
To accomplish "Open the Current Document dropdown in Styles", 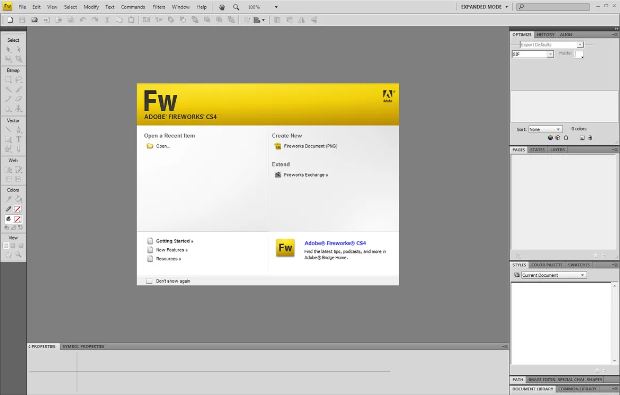I will tap(553, 275).
